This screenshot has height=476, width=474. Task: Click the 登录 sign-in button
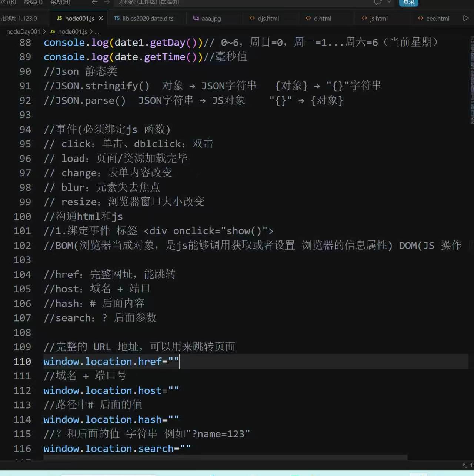(408, 2)
